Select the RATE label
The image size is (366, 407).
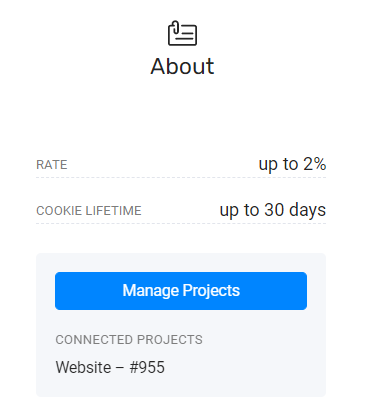[52, 165]
